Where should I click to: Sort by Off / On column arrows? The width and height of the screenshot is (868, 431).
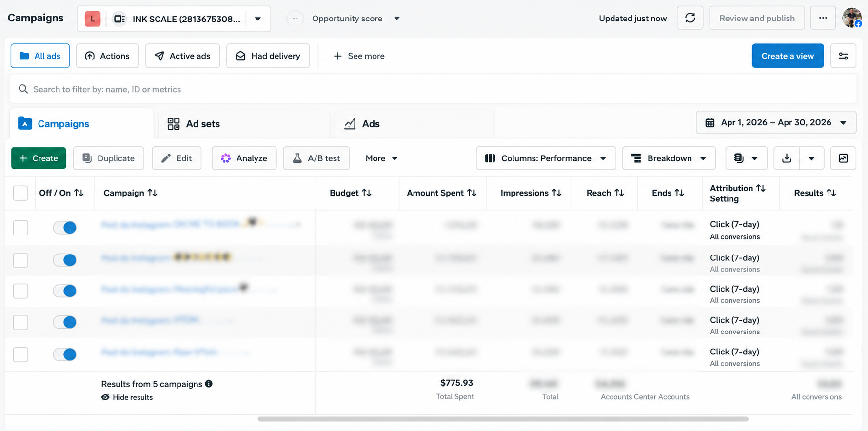click(79, 193)
